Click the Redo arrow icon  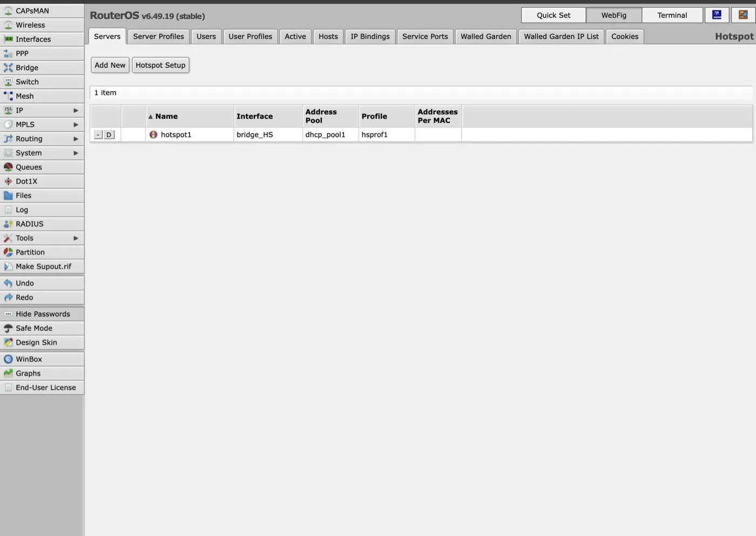click(8, 297)
